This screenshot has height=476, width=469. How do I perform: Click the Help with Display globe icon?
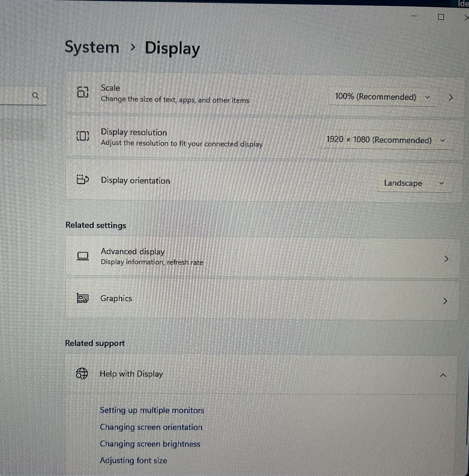[x=82, y=374]
